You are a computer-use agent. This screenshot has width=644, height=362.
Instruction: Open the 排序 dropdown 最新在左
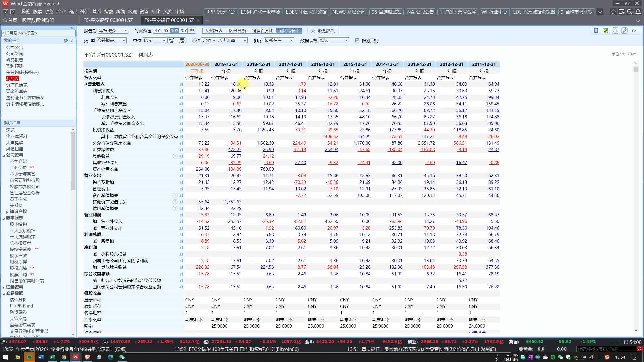point(278,40)
